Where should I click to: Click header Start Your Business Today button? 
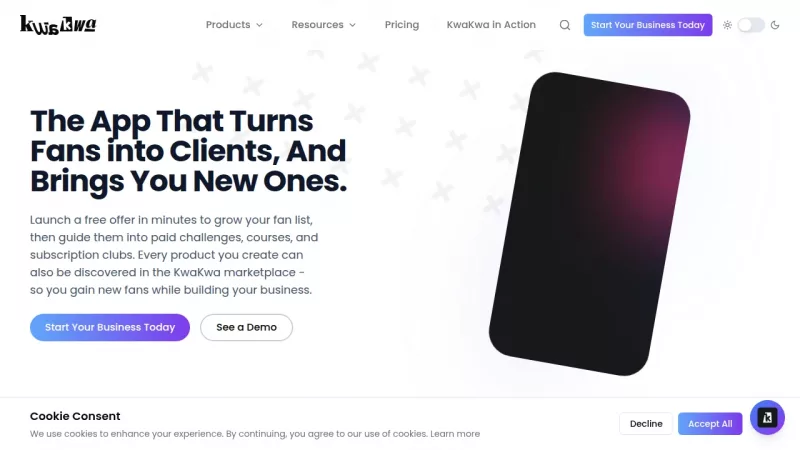[648, 25]
